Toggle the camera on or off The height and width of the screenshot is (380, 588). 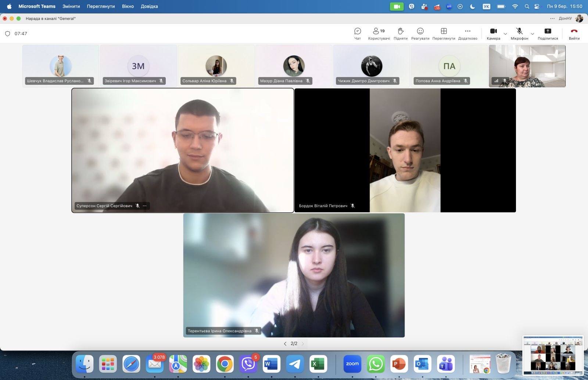pyautogui.click(x=493, y=33)
